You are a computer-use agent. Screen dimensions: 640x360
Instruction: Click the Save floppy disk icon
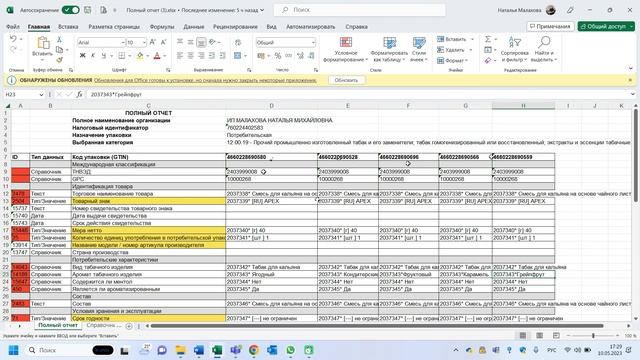click(87, 10)
